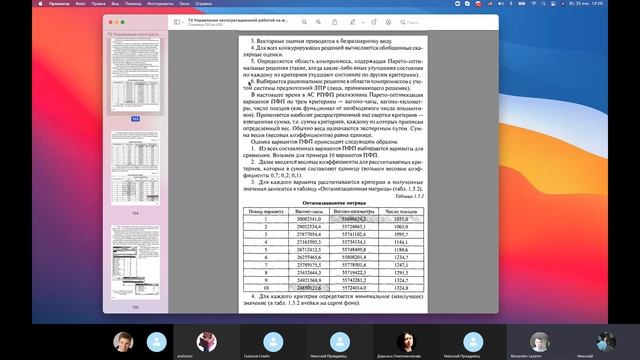Click the Spotlight search icon in menu bar
The height and width of the screenshot is (360, 640).
(543, 4)
